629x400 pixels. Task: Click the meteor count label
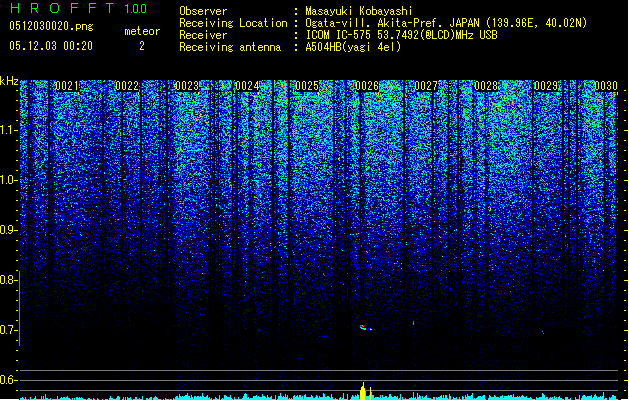142,31
